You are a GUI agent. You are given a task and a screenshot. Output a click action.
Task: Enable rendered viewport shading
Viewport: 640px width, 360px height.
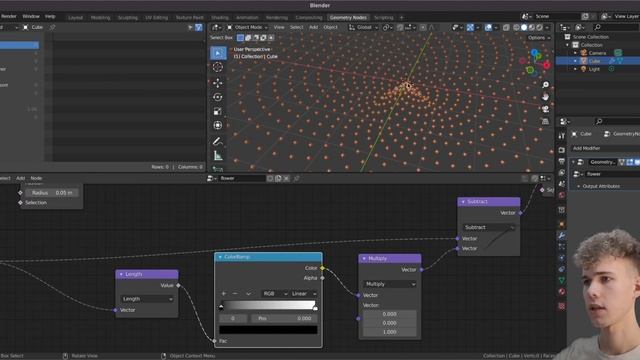(x=540, y=27)
